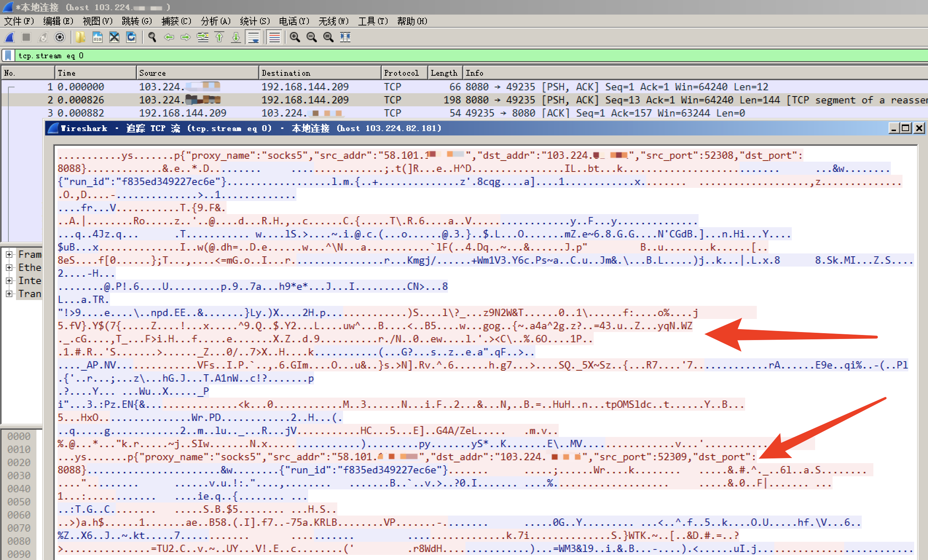The height and width of the screenshot is (560, 928).
Task: Open capture options gear icon
Action: 59,37
